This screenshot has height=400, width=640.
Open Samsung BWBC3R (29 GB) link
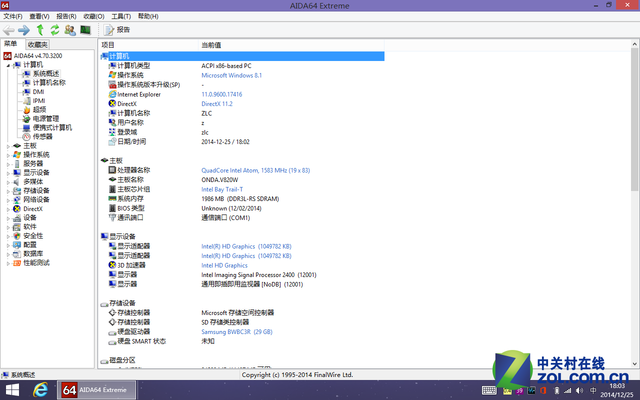click(237, 332)
